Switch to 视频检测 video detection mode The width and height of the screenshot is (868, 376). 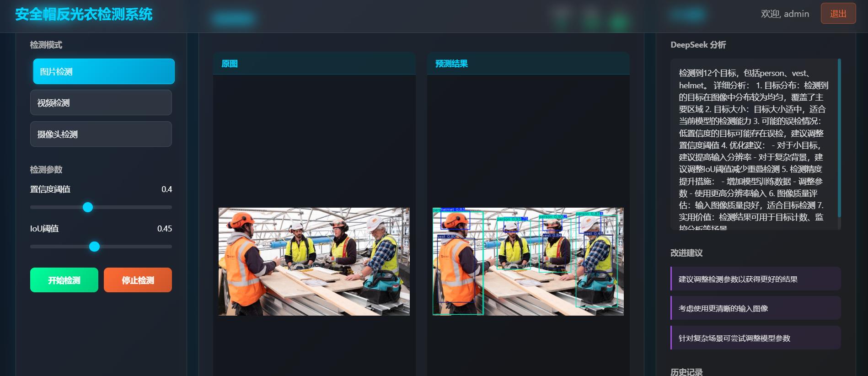click(101, 102)
